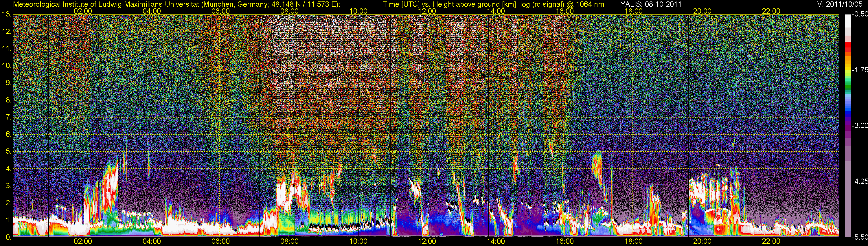Click the '02:00' label on the bottom time axis
Viewport: 868px width, 246px height.
pos(83,242)
